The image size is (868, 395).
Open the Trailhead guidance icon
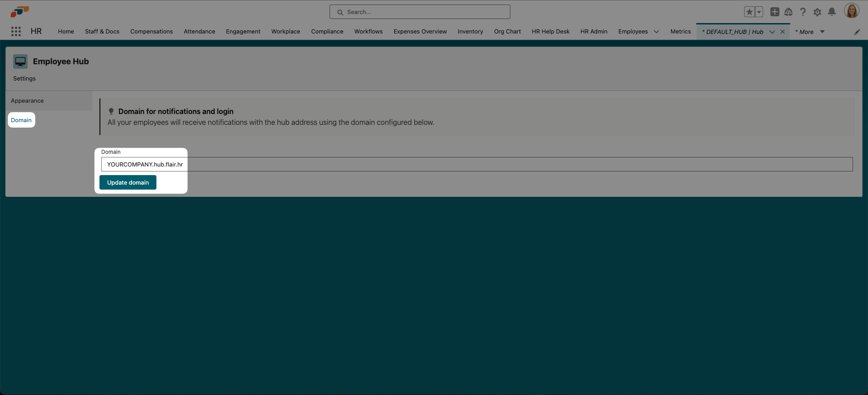(x=788, y=12)
